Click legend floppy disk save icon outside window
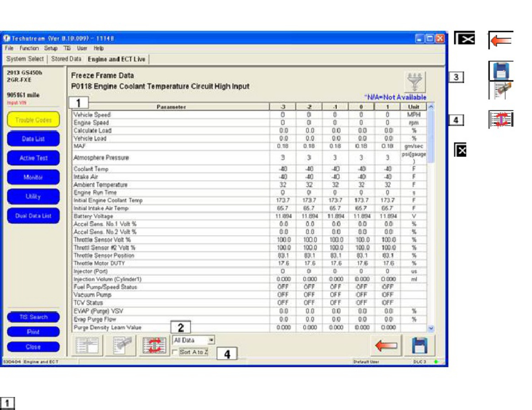Screen dimensions: 532x410 501,71
